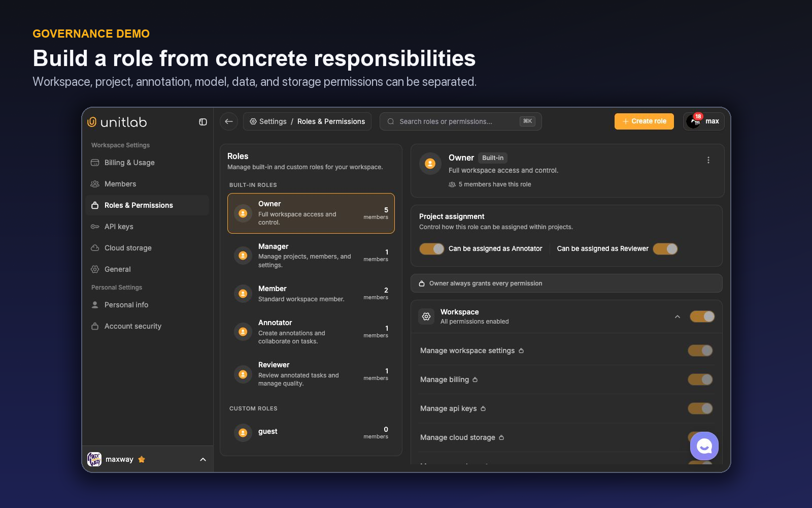
Task: Click the search magnifier icon
Action: pyautogui.click(x=391, y=121)
